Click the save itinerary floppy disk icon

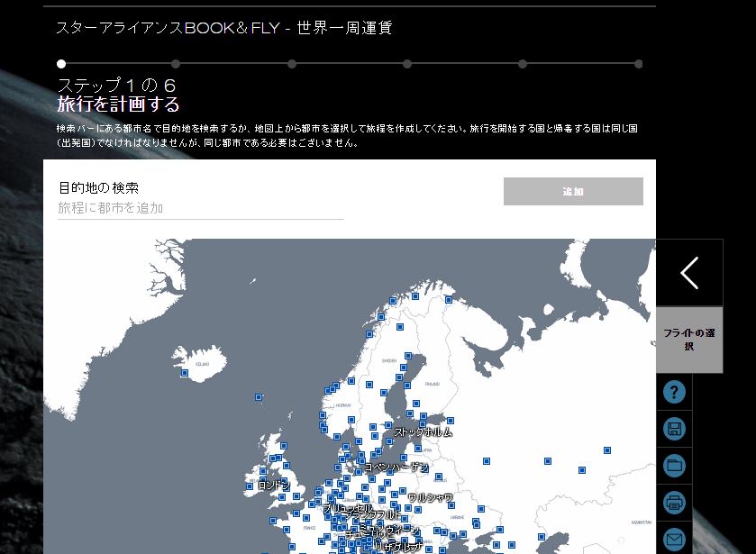tap(674, 429)
